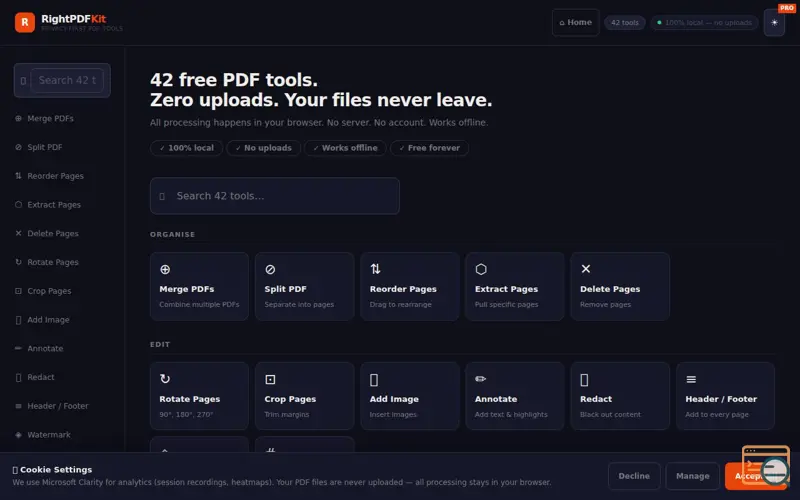Click the Merge PDFs card icon
Screen dimensions: 800x500
point(165,269)
